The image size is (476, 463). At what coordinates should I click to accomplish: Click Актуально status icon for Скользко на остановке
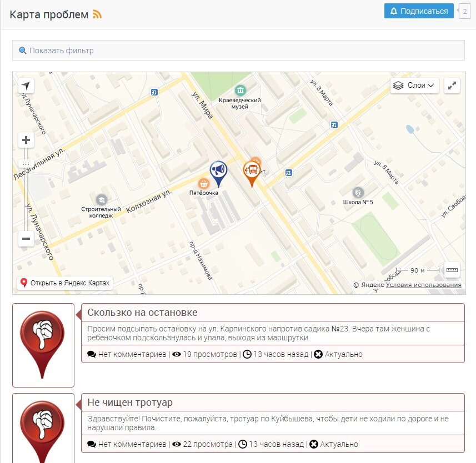click(318, 354)
